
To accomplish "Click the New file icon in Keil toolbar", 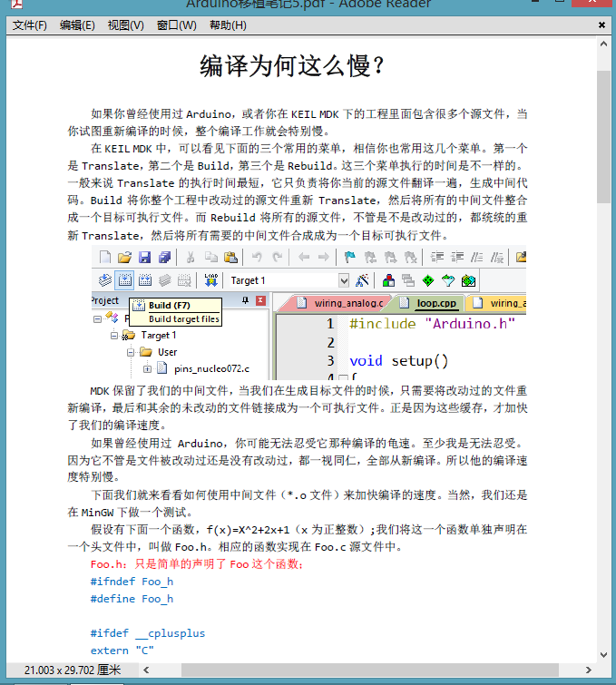I will click(x=105, y=257).
